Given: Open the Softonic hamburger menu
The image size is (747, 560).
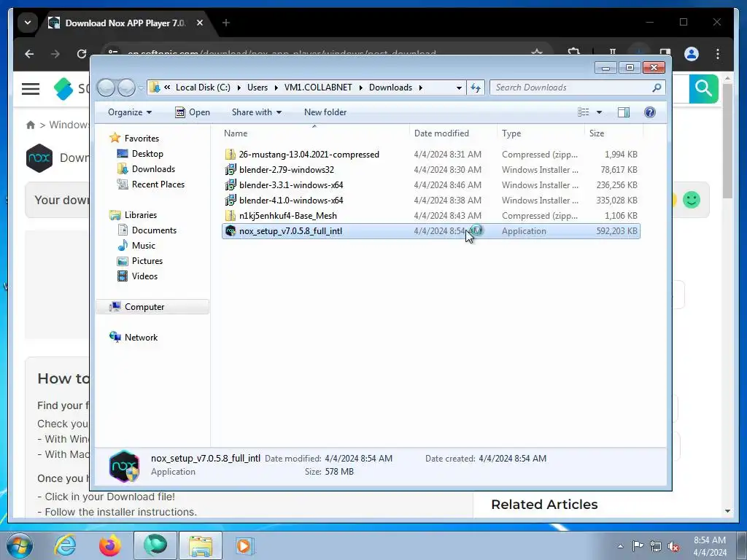Looking at the screenshot, I should tap(31, 88).
